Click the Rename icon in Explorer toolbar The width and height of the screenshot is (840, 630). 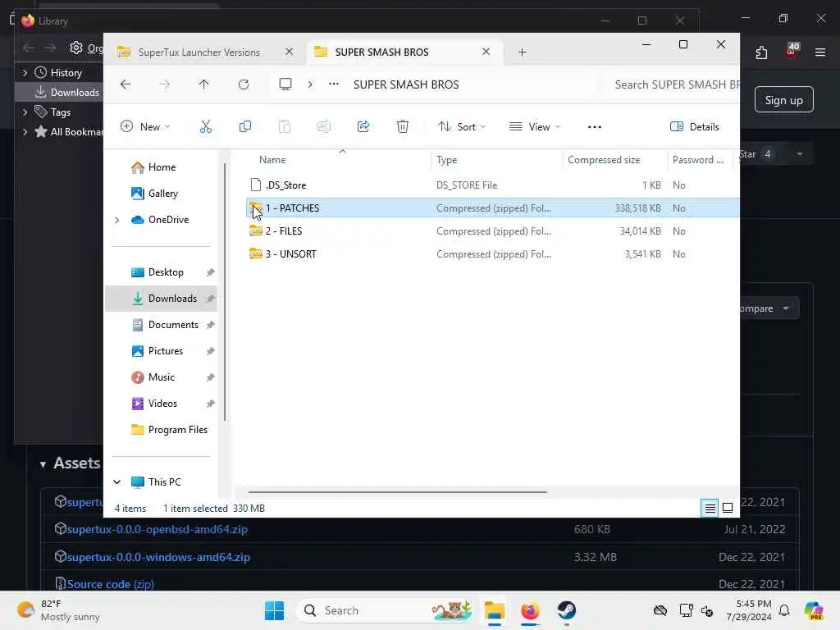(323, 127)
